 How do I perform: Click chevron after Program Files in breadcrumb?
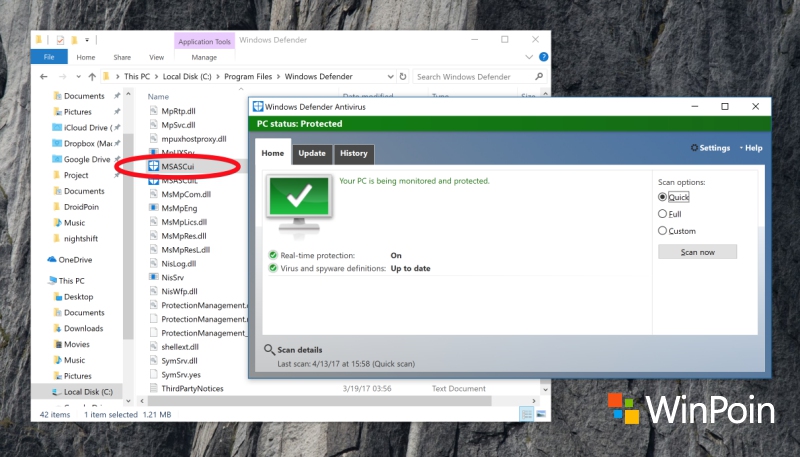tap(279, 77)
